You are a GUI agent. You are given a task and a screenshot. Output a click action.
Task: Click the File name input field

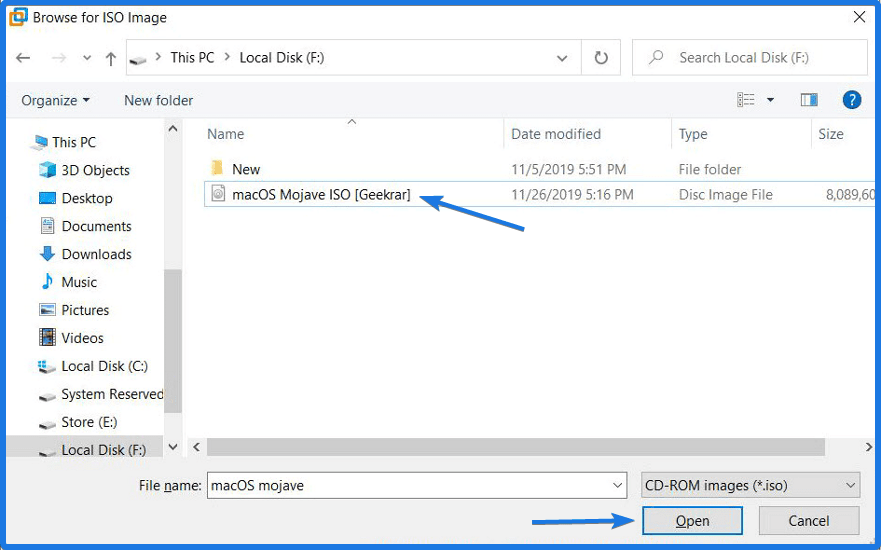tap(417, 485)
